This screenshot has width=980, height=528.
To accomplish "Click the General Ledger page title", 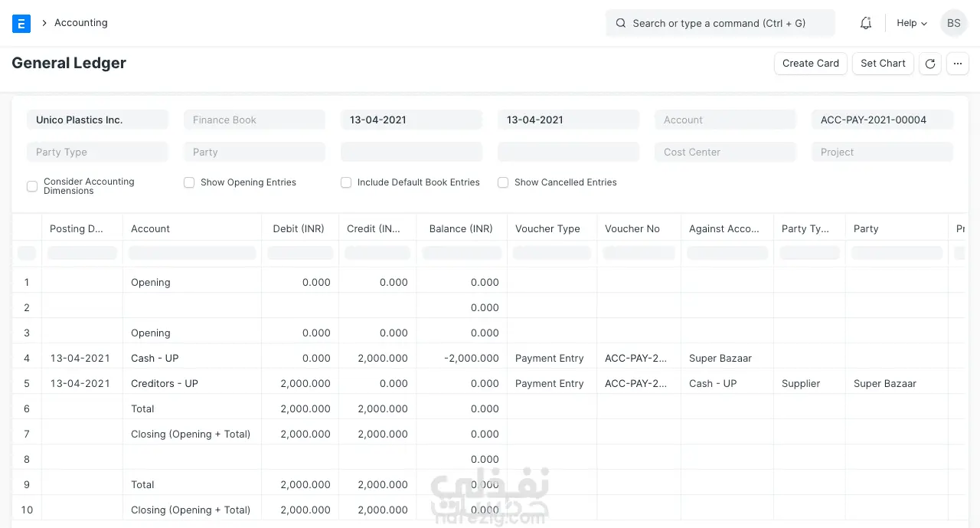I will (69, 63).
